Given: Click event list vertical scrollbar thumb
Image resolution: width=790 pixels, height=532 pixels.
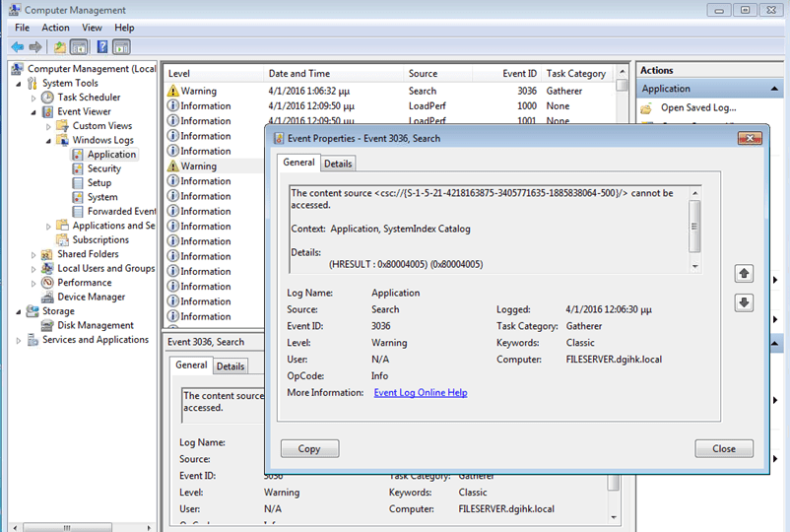Looking at the screenshot, I should 622,86.
